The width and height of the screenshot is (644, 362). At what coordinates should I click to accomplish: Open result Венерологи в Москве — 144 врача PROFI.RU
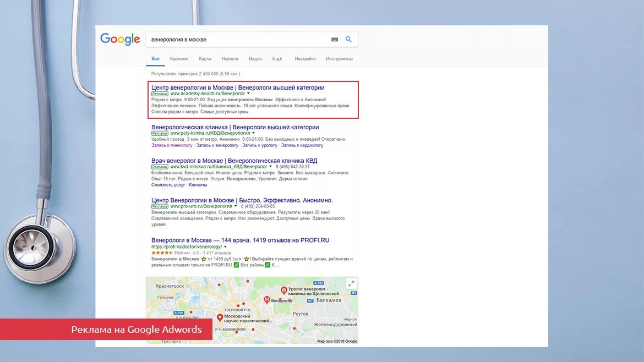[x=241, y=240]
